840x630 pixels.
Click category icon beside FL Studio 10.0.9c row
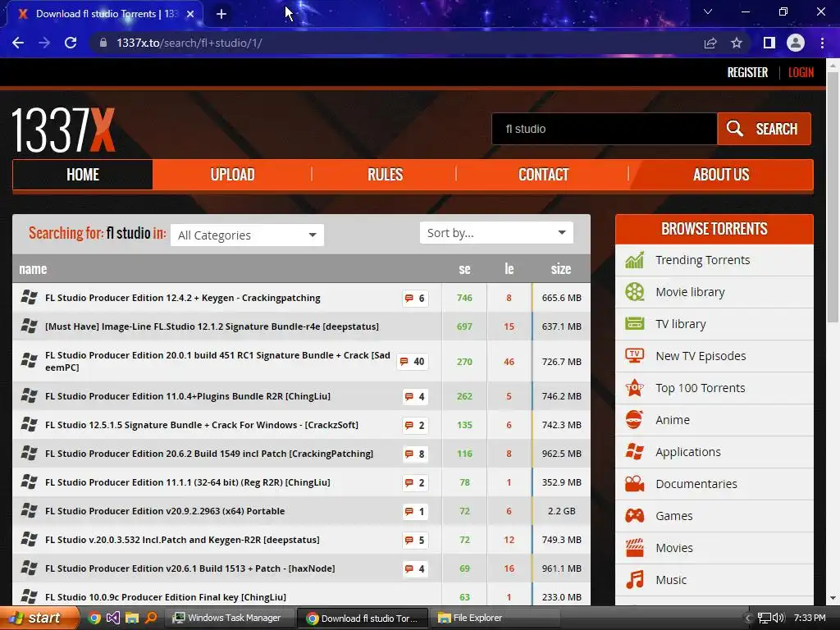29,596
